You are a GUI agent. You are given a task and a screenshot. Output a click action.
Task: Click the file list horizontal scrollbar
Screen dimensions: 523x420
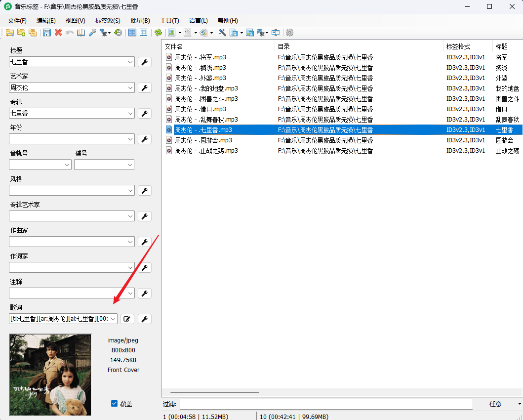pos(215,392)
